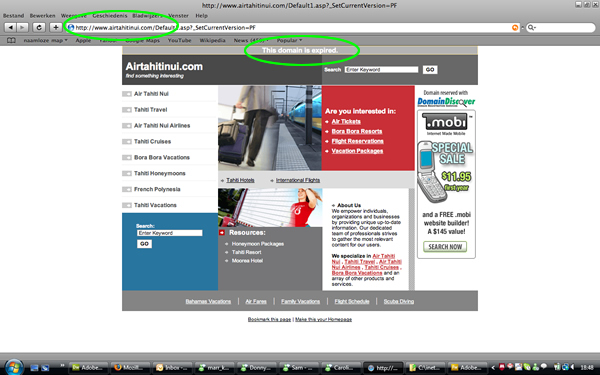Viewport: 600px width, 375px height.
Task: Click the GO button in the header
Action: 430,70
